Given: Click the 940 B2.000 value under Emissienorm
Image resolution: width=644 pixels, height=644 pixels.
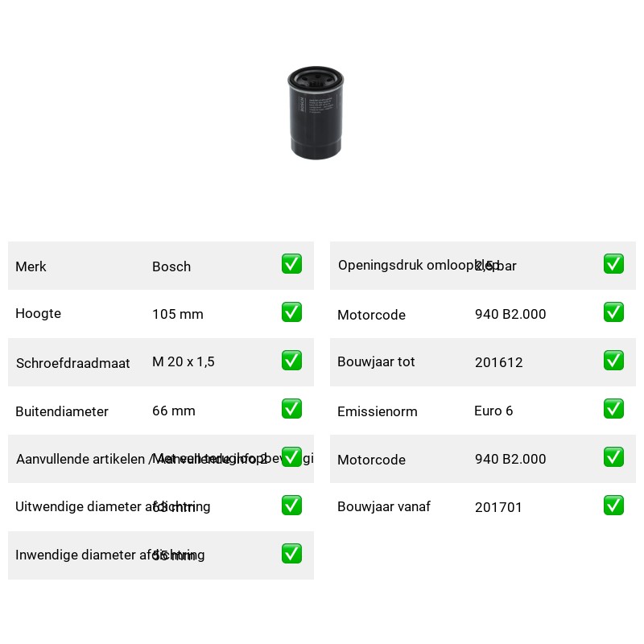Looking at the screenshot, I should coord(510,459).
